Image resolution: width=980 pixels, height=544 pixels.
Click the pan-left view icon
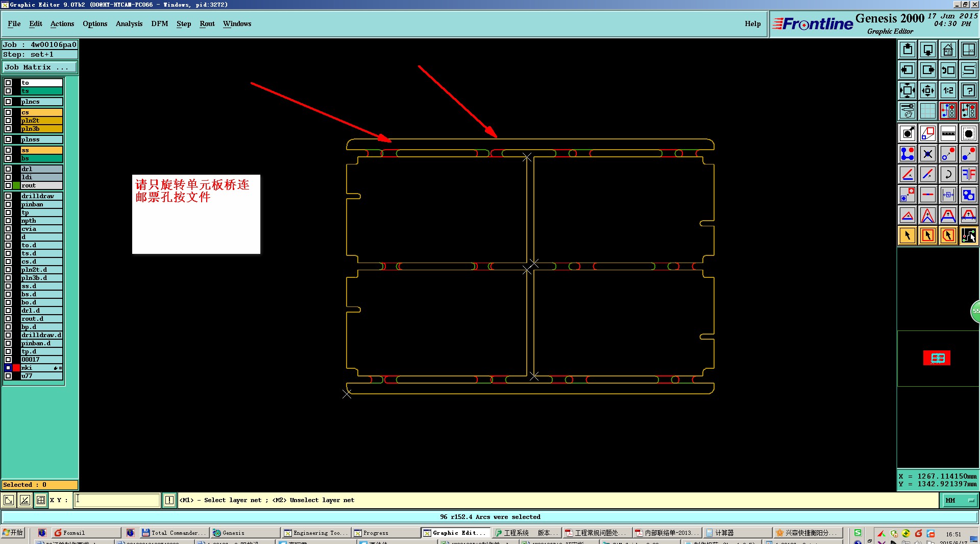(x=908, y=70)
